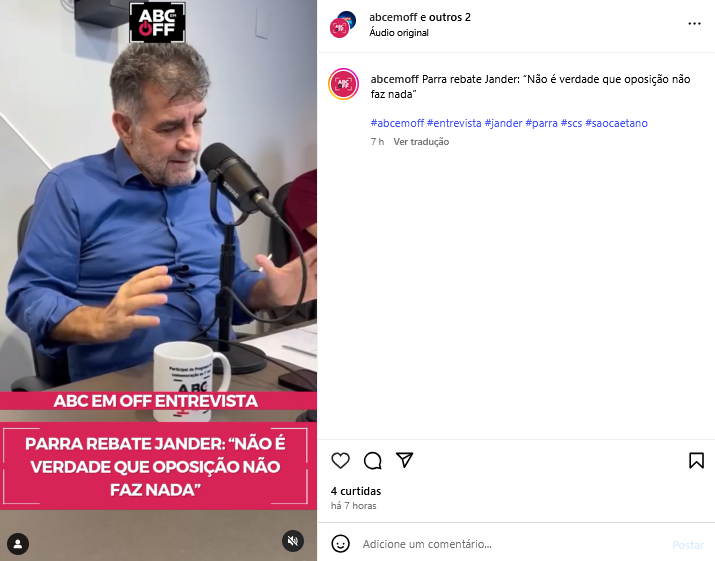The height and width of the screenshot is (561, 715).
Task: Open Áudio original audio page
Action: point(399,33)
